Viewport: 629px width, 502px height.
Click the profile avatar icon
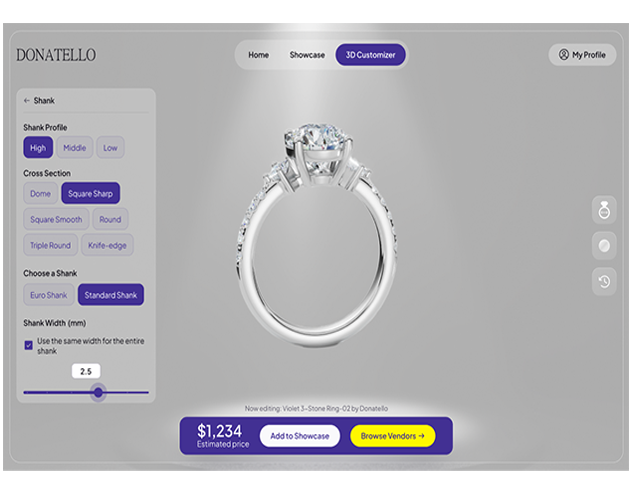point(564,55)
